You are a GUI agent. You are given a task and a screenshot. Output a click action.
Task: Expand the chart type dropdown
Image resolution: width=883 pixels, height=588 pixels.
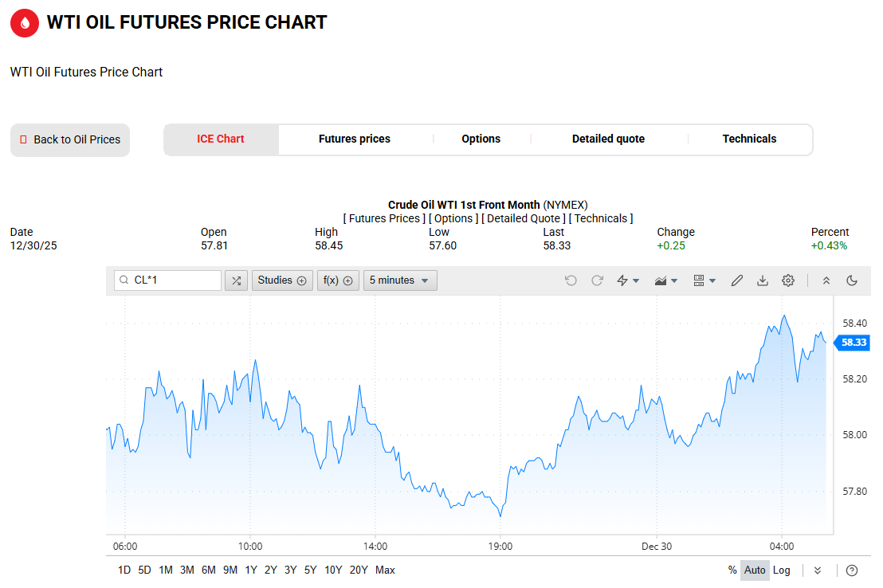tap(665, 280)
